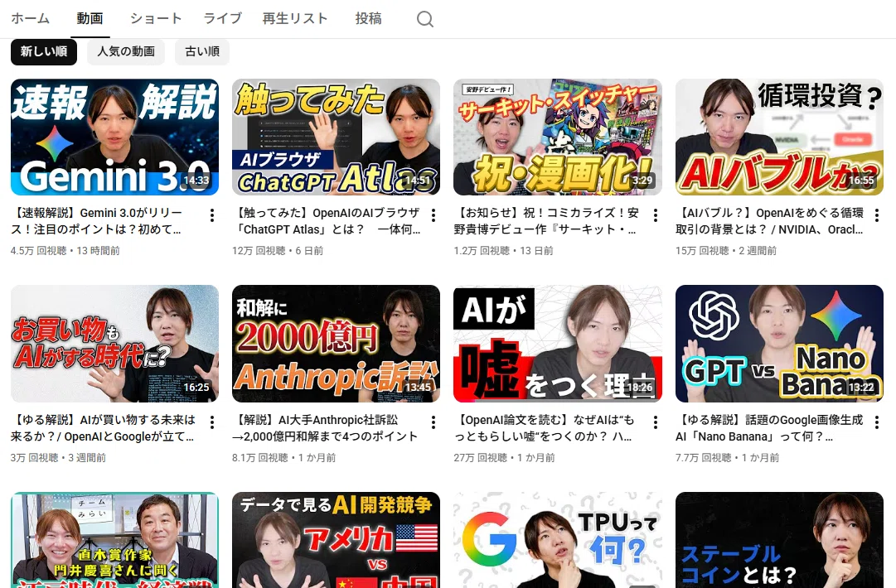Play the お買い物もAIがする時代に thumbnail
The height and width of the screenshot is (588, 896).
pos(115,344)
